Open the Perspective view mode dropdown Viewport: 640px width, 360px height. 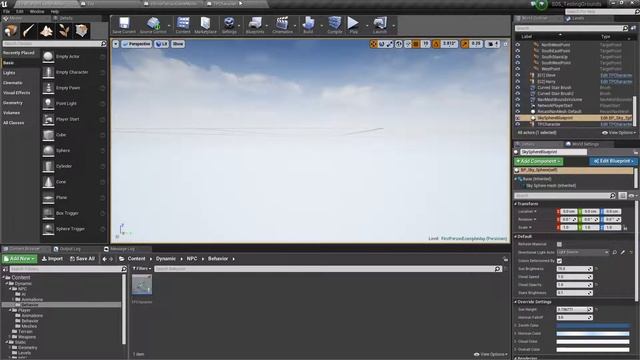(136, 44)
